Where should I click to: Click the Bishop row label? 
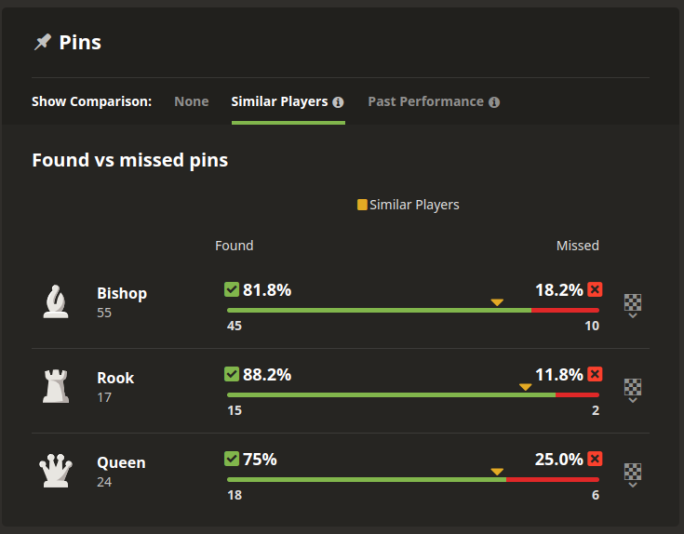(x=121, y=293)
